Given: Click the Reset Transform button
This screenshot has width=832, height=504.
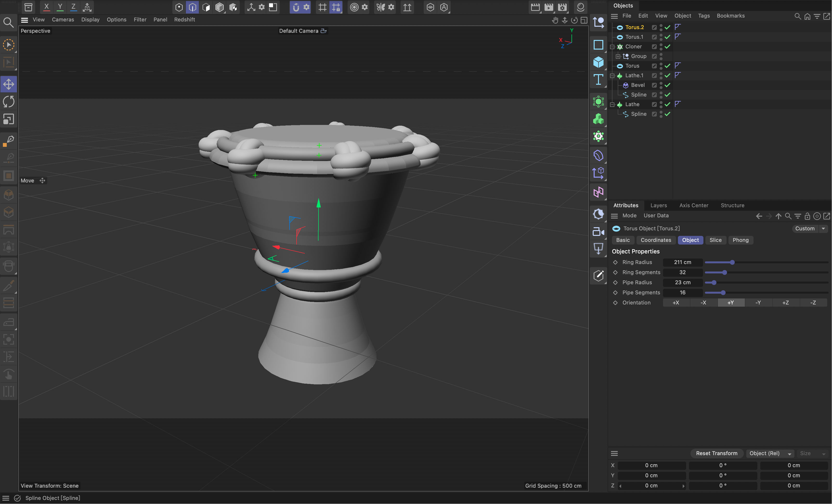Looking at the screenshot, I should pyautogui.click(x=716, y=453).
